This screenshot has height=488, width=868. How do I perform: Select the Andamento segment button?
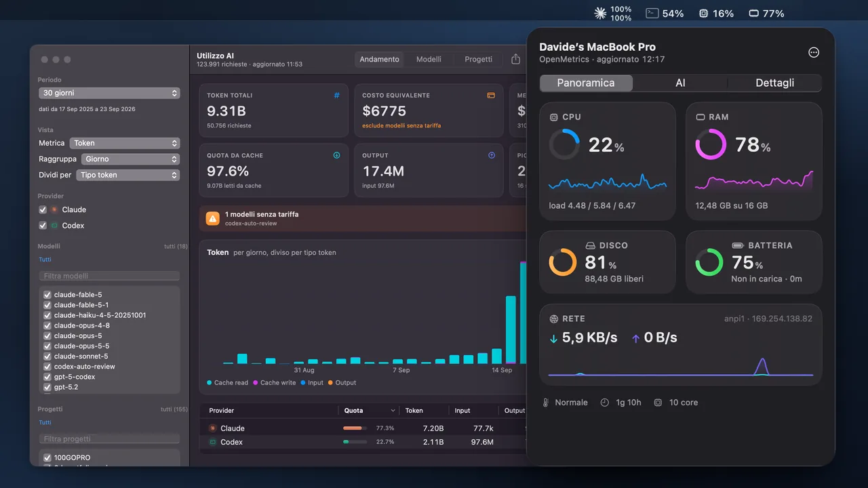(x=379, y=60)
